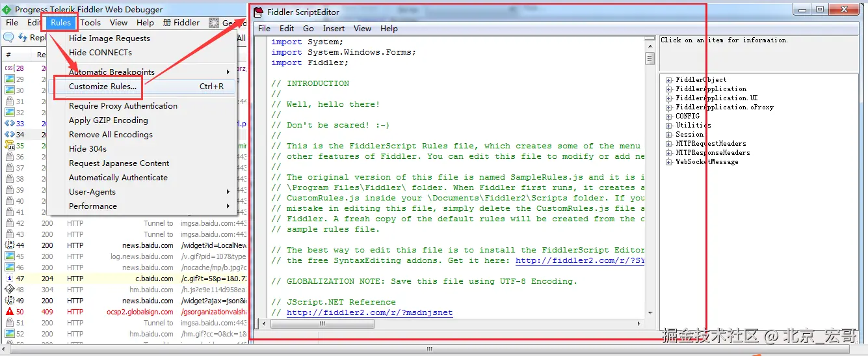Viewport: 868px width, 356px height.
Task: Open the Edit menu in ScriptEditor
Action: point(287,29)
